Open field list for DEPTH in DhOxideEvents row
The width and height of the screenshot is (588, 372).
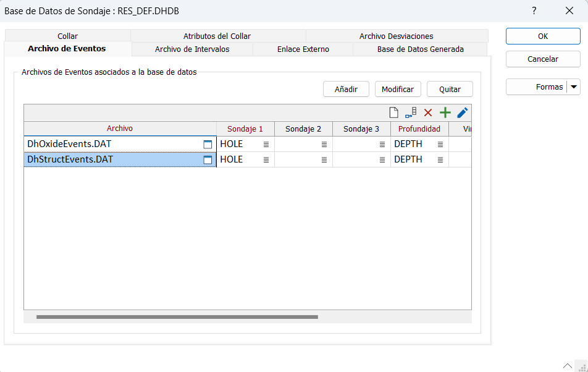440,144
